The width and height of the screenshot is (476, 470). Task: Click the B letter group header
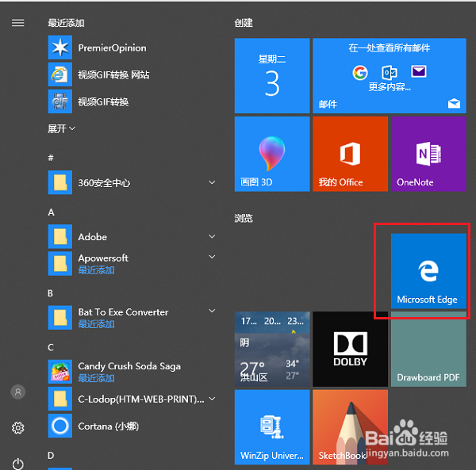[51, 293]
